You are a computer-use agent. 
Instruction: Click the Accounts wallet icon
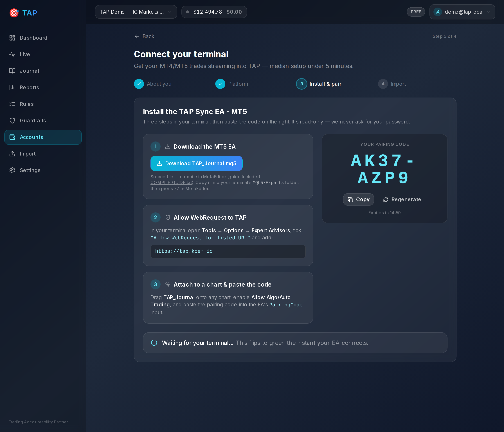12,137
